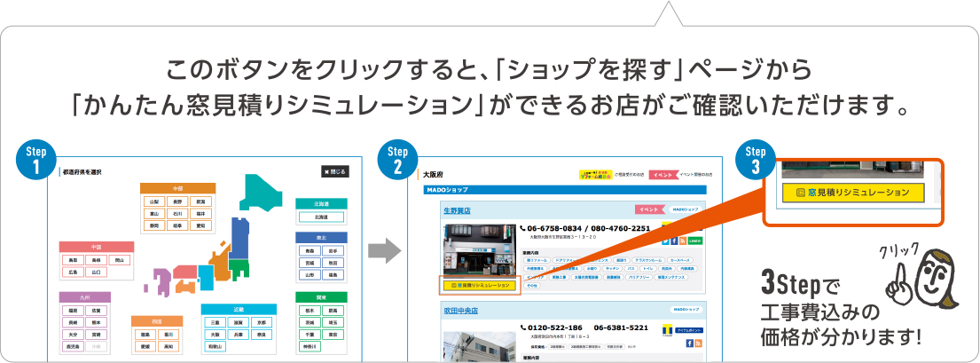Image resolution: width=980 pixels, height=363 pixels.
Task: Click the 近畿 region header
Action: tap(238, 310)
